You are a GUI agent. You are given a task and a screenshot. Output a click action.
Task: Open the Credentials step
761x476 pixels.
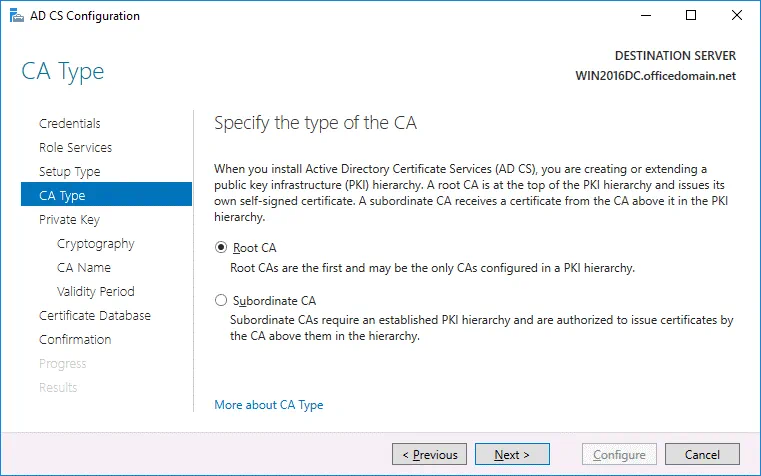pyautogui.click(x=69, y=124)
